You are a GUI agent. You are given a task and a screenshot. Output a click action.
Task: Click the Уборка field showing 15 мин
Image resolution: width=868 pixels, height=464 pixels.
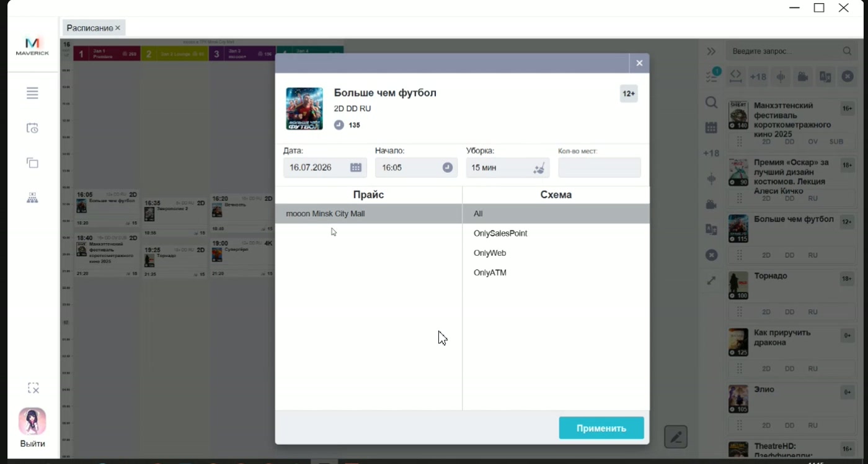(507, 167)
